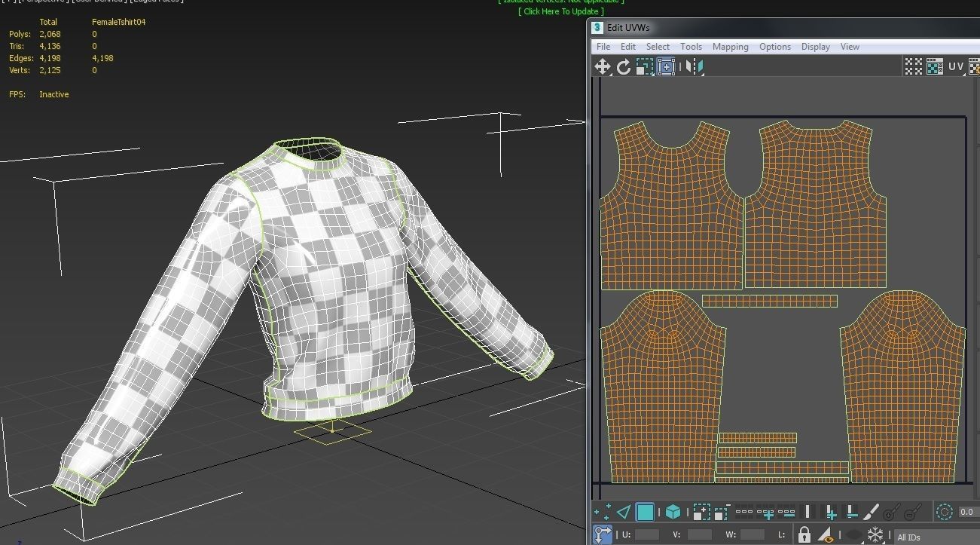Select the Paint Select brush tool

(x=871, y=512)
